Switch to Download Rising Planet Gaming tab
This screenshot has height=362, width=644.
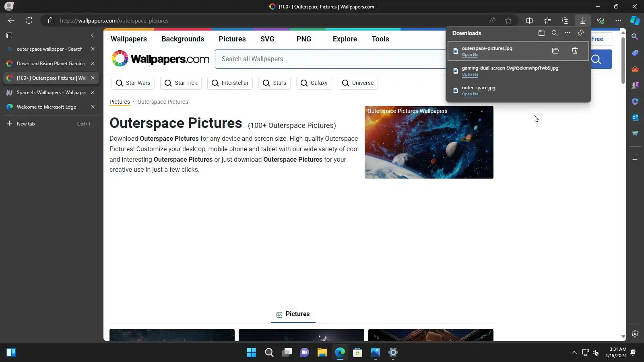(x=51, y=64)
